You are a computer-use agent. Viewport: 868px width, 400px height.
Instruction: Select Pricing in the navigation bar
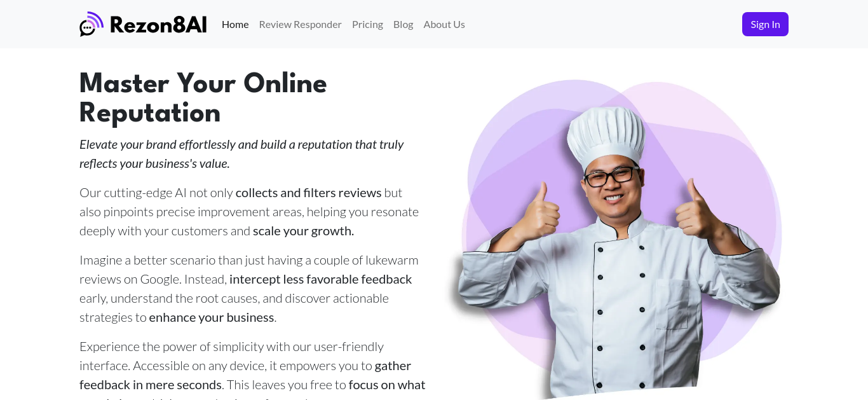[x=367, y=24]
